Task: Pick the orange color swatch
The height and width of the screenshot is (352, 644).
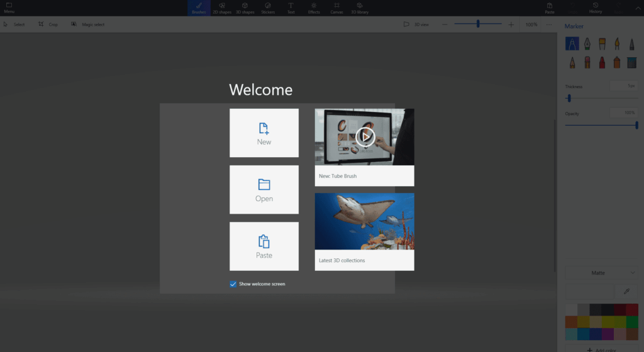Action: pyautogui.click(x=571, y=322)
